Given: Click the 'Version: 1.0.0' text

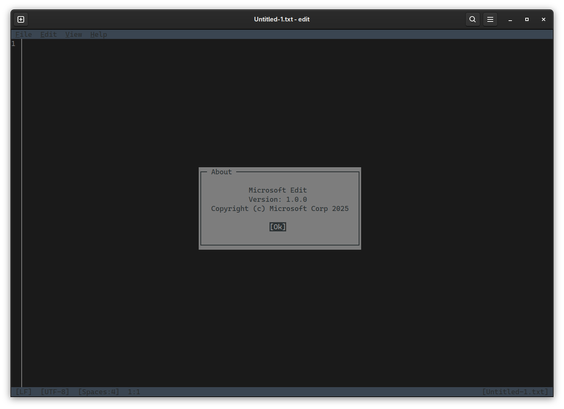Looking at the screenshot, I should point(278,200).
